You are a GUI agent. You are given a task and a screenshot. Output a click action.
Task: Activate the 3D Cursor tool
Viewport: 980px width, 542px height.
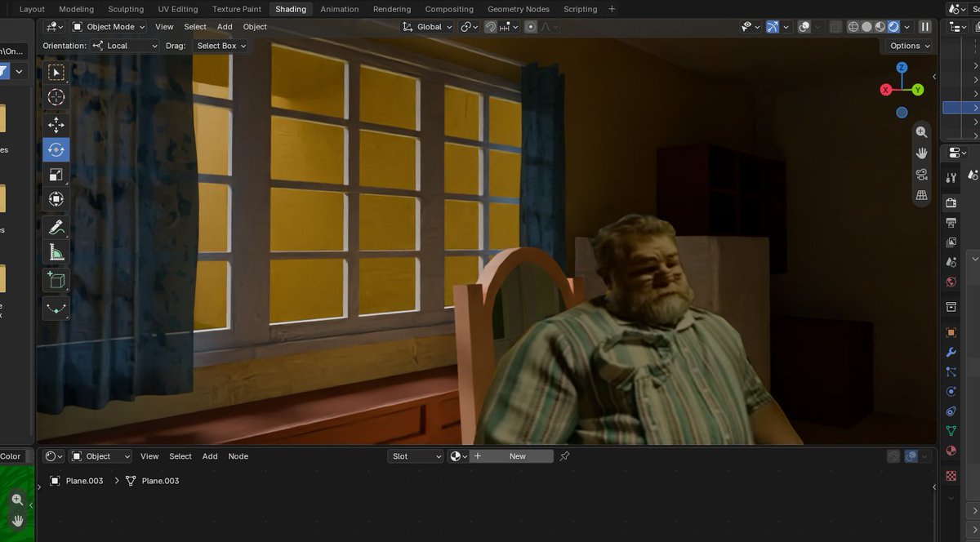(56, 97)
